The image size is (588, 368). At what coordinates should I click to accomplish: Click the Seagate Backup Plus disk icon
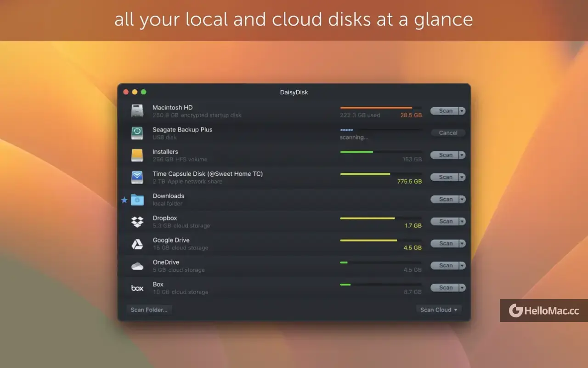[x=137, y=133]
